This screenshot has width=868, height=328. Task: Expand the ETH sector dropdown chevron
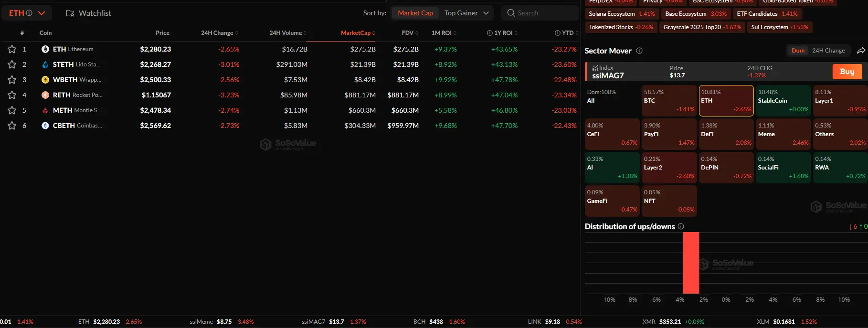point(42,13)
